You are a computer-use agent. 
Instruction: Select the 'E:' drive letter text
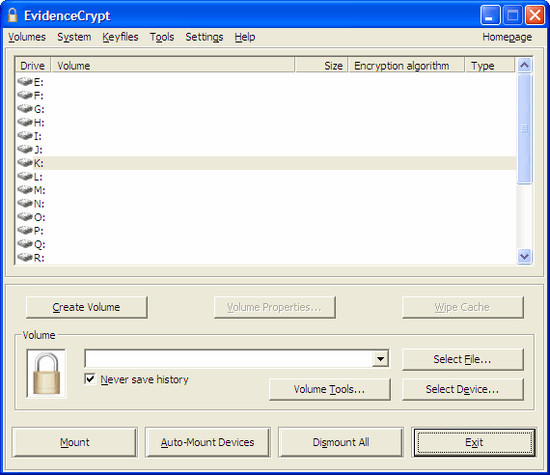click(x=39, y=82)
